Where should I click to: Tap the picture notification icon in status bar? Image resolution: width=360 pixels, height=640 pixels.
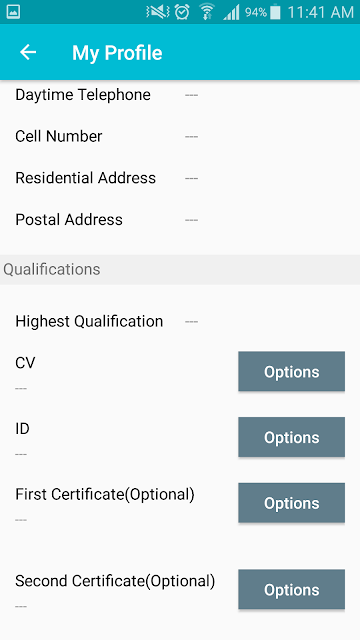click(11, 12)
